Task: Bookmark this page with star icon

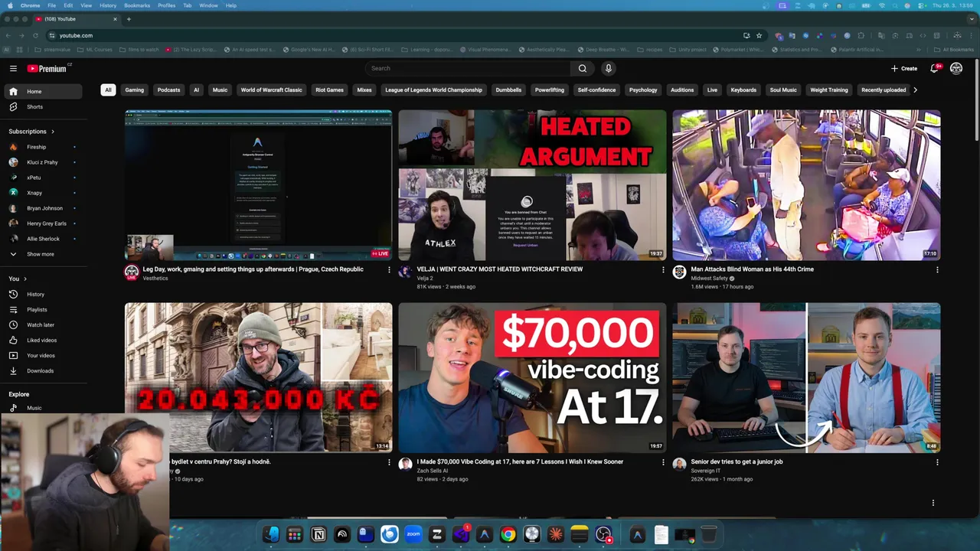Action: click(x=759, y=35)
